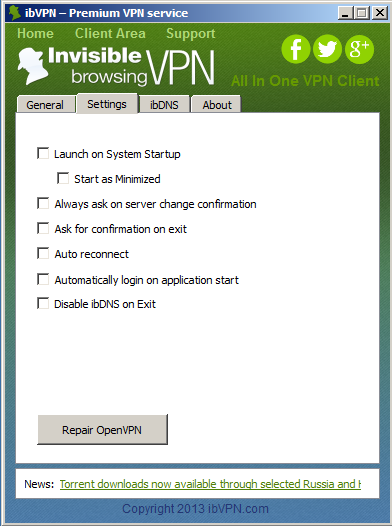Enable Disable ibDNS on Exit

coord(43,303)
